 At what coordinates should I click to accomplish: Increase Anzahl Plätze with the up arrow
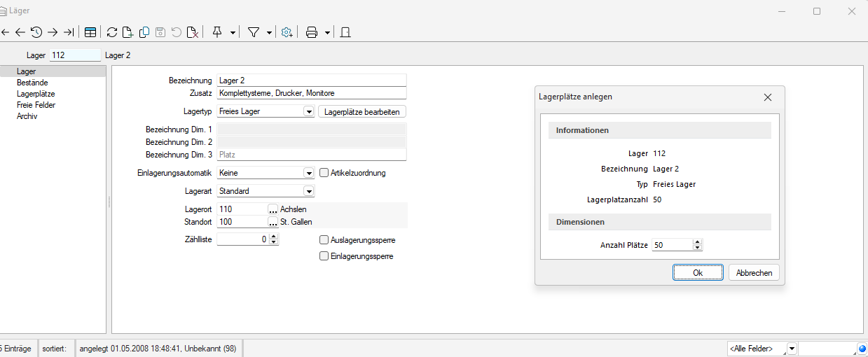(698, 242)
